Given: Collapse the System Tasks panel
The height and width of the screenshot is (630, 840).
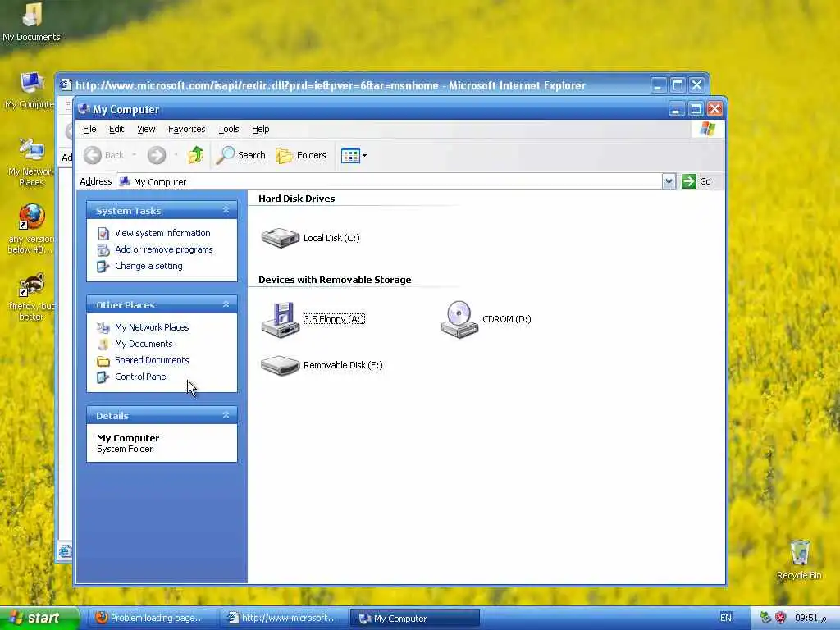Looking at the screenshot, I should [226, 211].
